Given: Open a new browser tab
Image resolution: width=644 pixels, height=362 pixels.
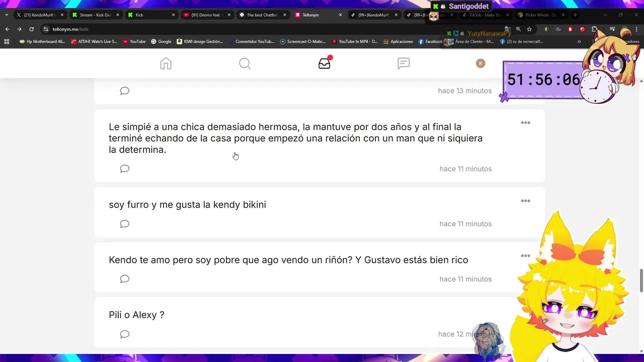Looking at the screenshot, I should (575, 15).
